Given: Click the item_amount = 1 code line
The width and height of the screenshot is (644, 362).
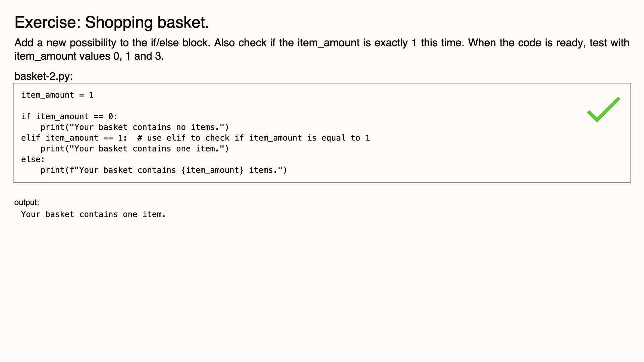Looking at the screenshot, I should point(57,95).
